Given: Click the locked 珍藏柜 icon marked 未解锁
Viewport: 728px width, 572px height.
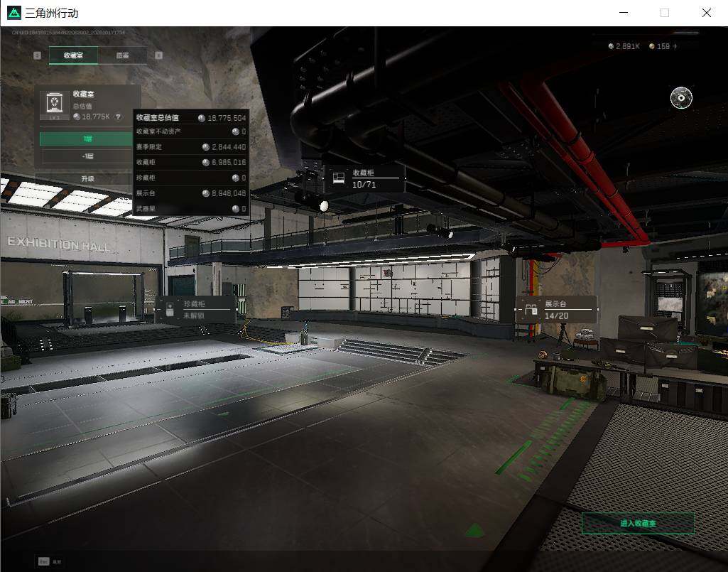Looking at the screenshot, I should point(170,310).
